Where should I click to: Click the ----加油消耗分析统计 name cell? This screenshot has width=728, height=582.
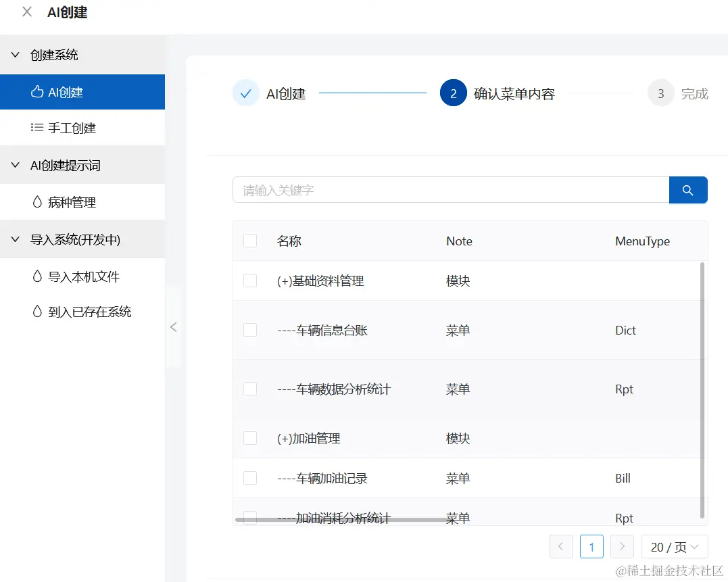[334, 516]
